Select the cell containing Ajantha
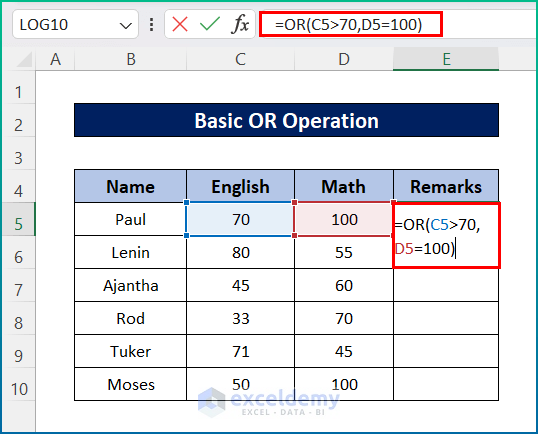 [130, 285]
